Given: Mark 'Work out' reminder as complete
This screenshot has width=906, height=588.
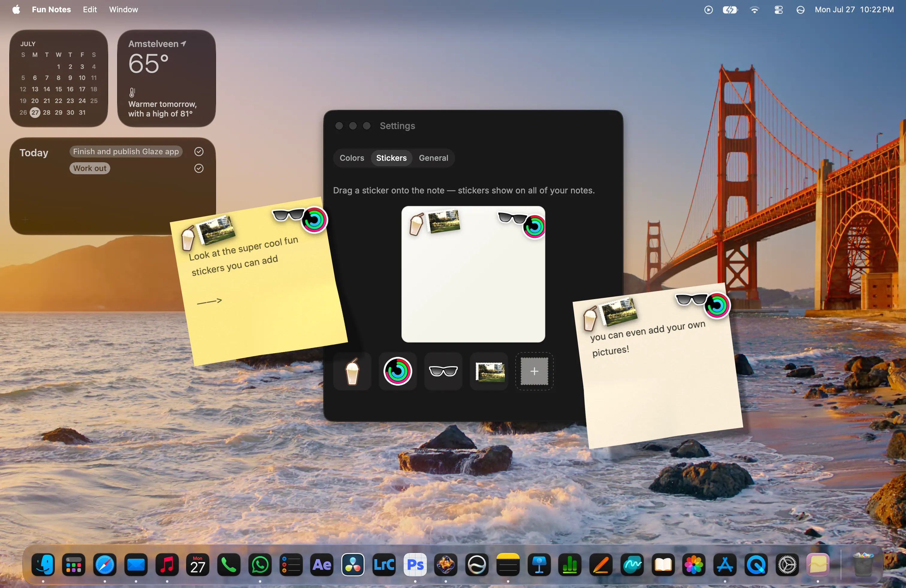Looking at the screenshot, I should pos(199,168).
